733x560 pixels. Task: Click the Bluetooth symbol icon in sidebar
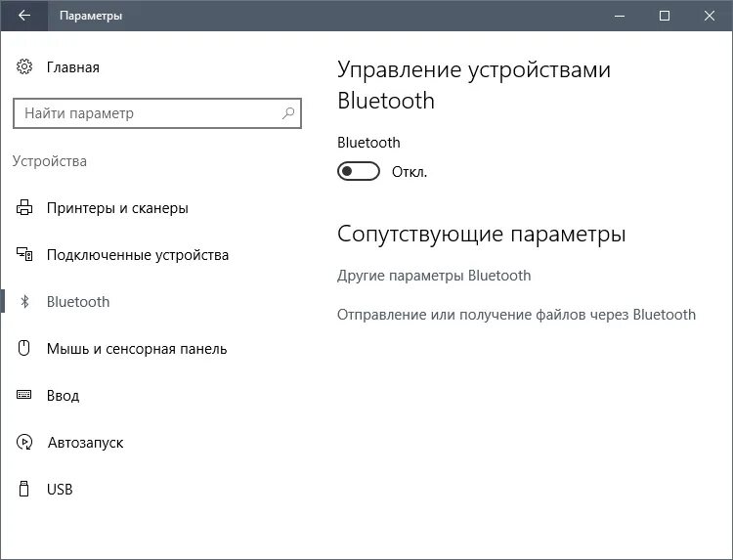24,302
